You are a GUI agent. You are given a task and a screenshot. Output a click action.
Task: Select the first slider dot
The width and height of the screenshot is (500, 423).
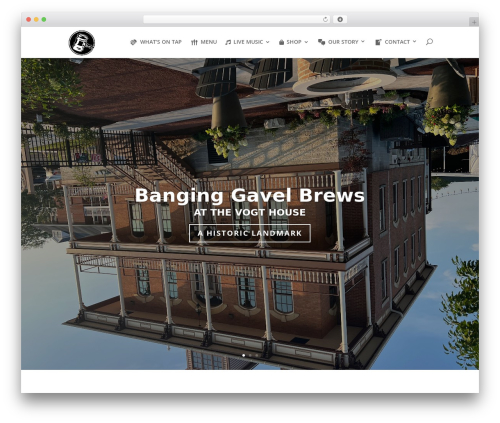coord(244,355)
